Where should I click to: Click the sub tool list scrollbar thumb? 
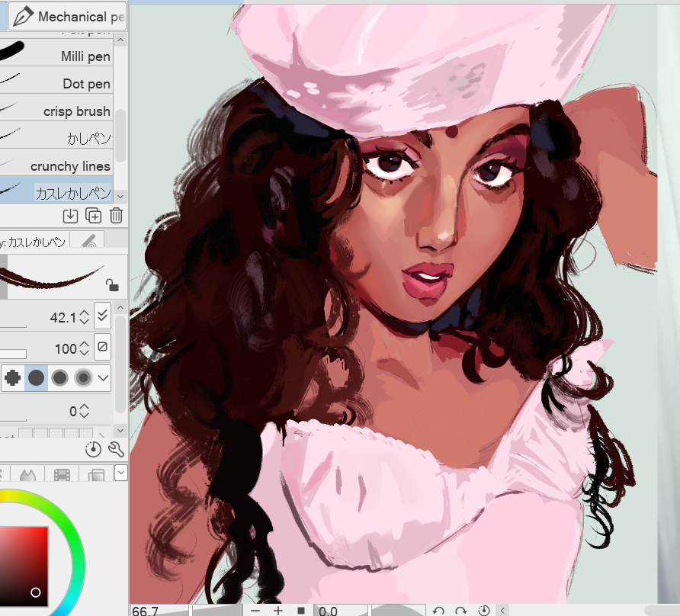[x=120, y=136]
